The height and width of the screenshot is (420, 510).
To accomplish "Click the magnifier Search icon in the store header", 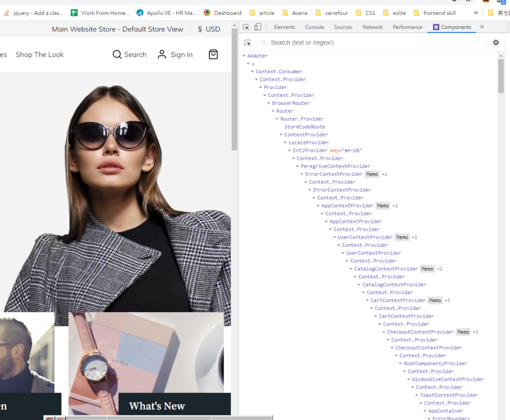I will 117,55.
